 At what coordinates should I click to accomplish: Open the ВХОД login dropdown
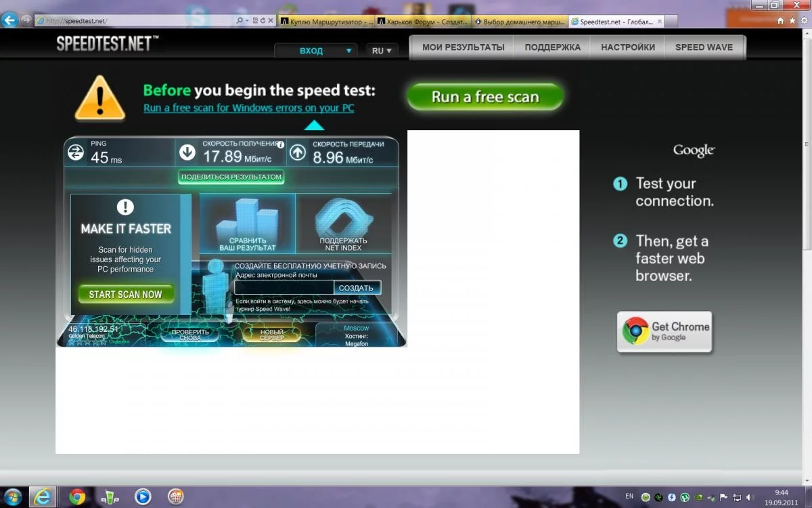point(315,51)
